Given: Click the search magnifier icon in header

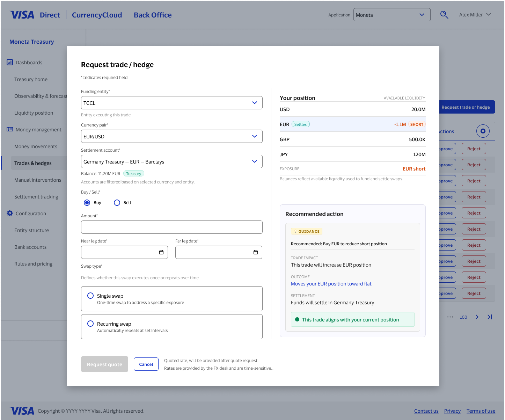Looking at the screenshot, I should coord(444,15).
